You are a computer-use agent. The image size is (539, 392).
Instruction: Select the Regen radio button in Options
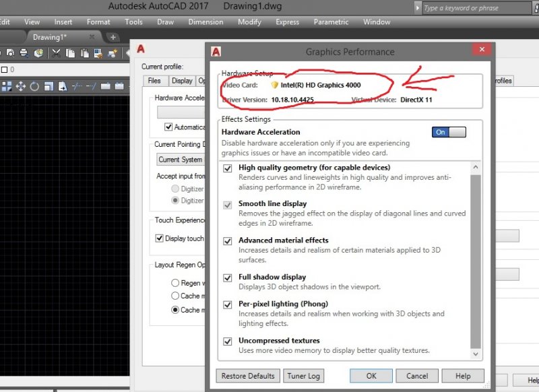pos(175,283)
